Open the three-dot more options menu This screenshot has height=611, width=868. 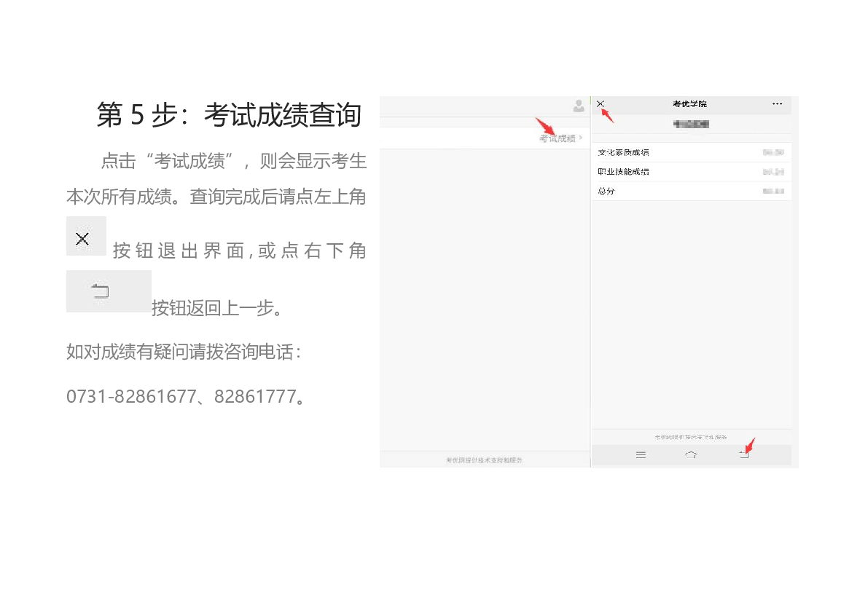point(777,104)
